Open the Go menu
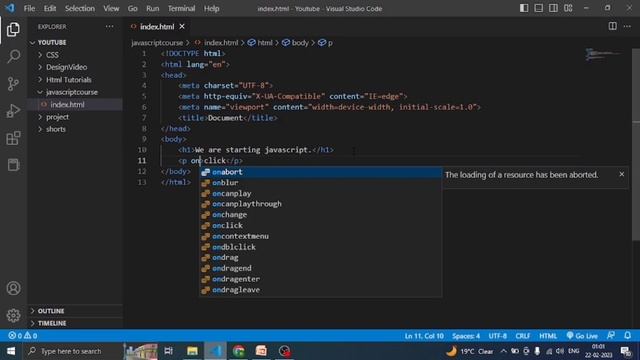 tap(132, 8)
